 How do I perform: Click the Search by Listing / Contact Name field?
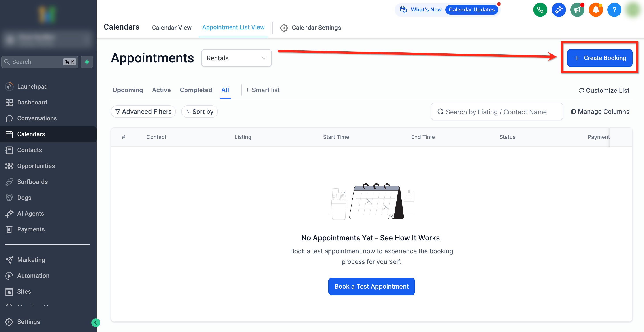pos(497,112)
